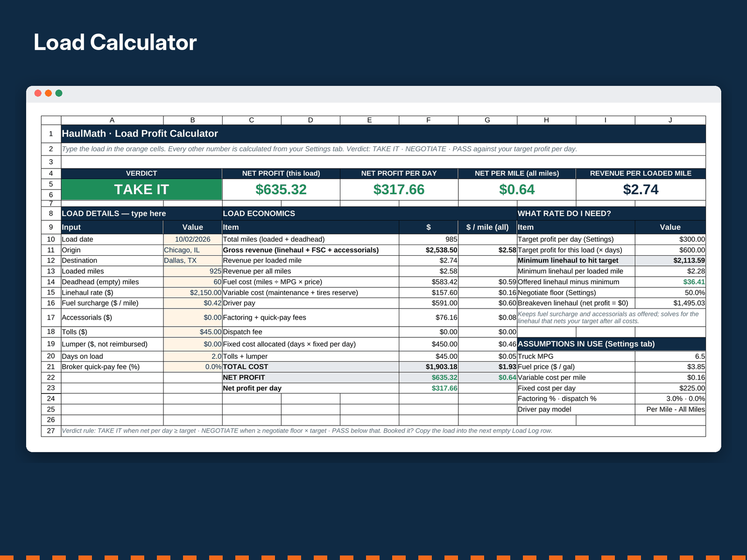Click the Linehaul rate value $2,150.00

pyautogui.click(x=193, y=293)
